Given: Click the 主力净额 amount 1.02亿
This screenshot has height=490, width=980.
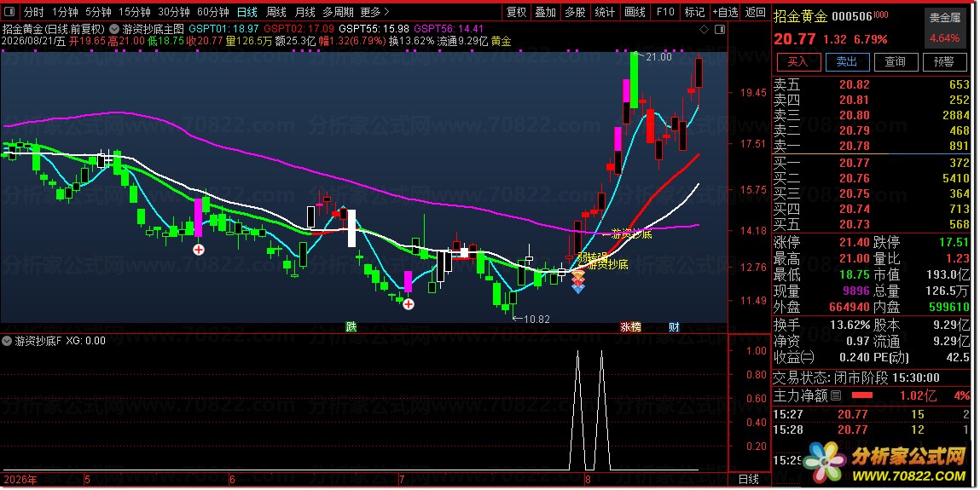Looking at the screenshot, I should (x=918, y=395).
